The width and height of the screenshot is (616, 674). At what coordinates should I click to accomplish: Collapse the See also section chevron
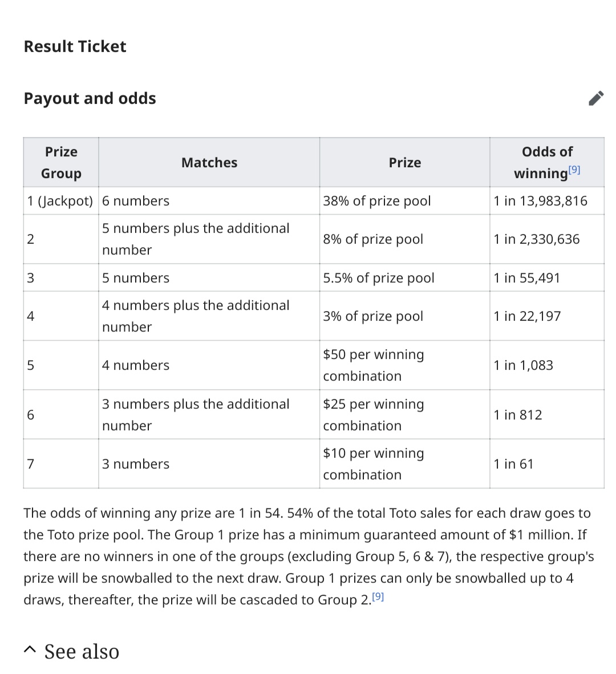[x=31, y=650]
